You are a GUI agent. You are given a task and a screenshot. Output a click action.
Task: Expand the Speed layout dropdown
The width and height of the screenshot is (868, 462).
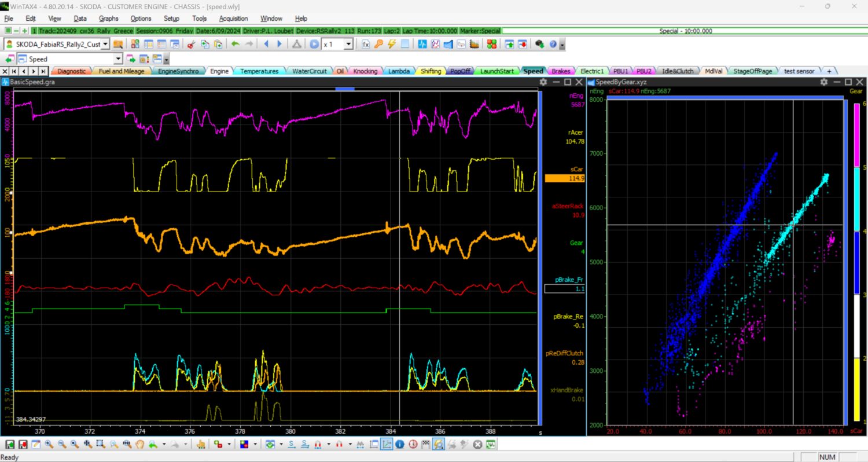tap(118, 59)
